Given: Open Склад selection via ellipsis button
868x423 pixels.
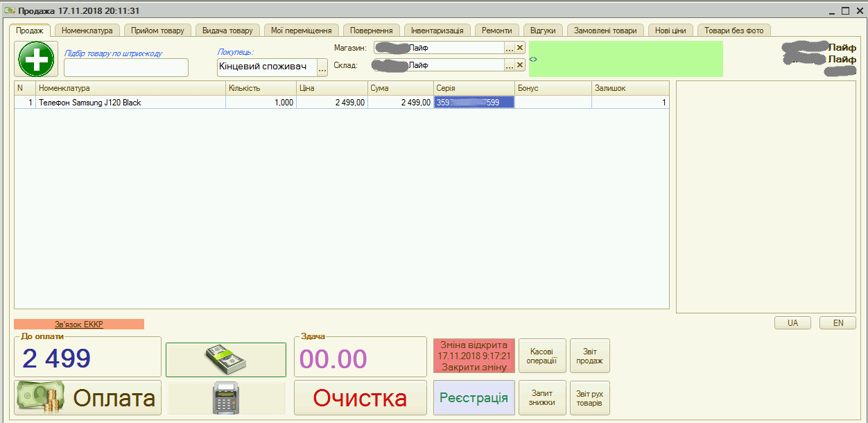Looking at the screenshot, I should point(510,65).
